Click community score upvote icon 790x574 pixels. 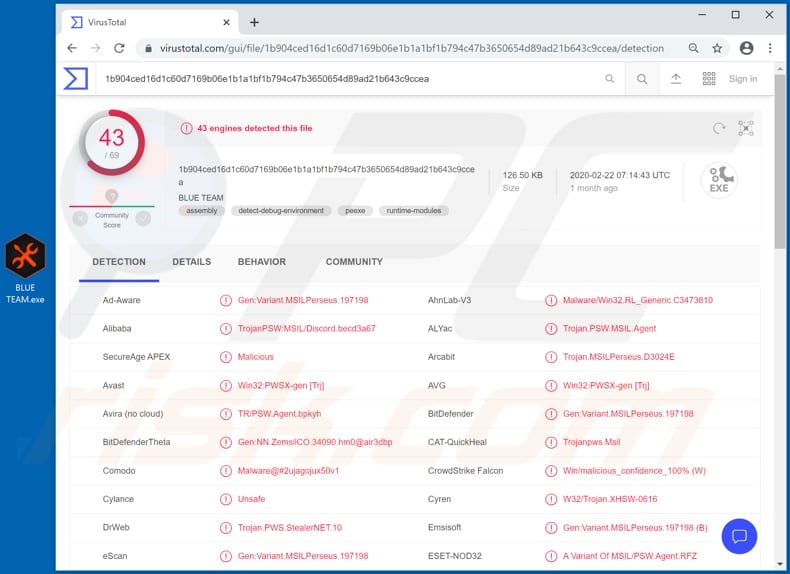144,218
